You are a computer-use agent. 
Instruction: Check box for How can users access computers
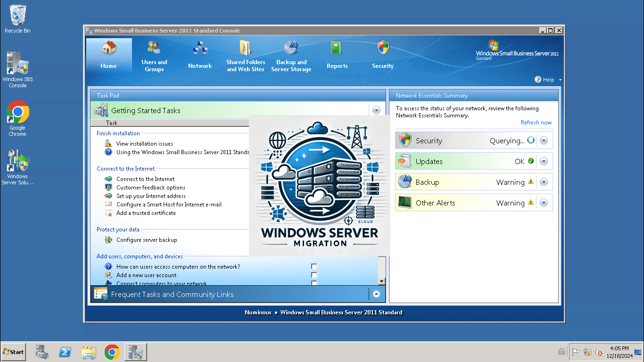tap(314, 267)
